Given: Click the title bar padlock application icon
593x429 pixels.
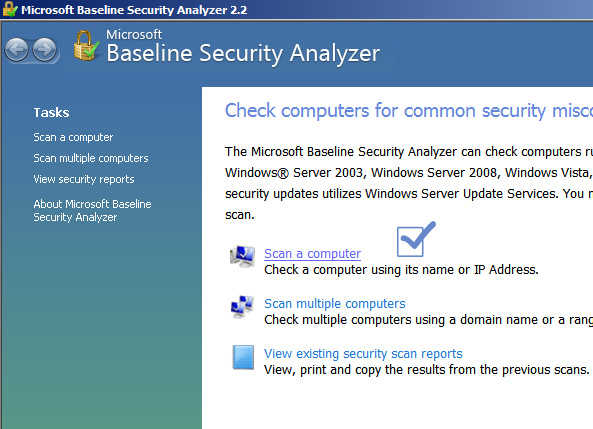Looking at the screenshot, I should [x=9, y=9].
